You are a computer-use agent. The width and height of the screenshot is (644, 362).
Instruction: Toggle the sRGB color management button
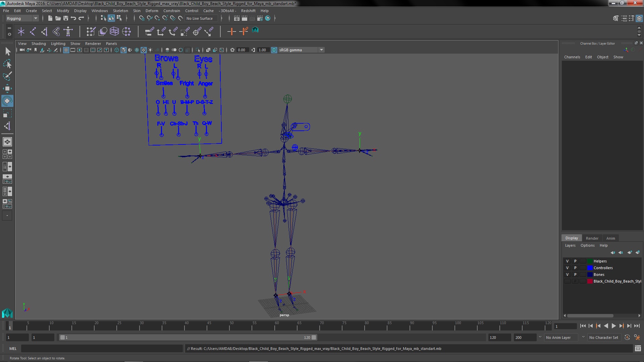[274, 50]
